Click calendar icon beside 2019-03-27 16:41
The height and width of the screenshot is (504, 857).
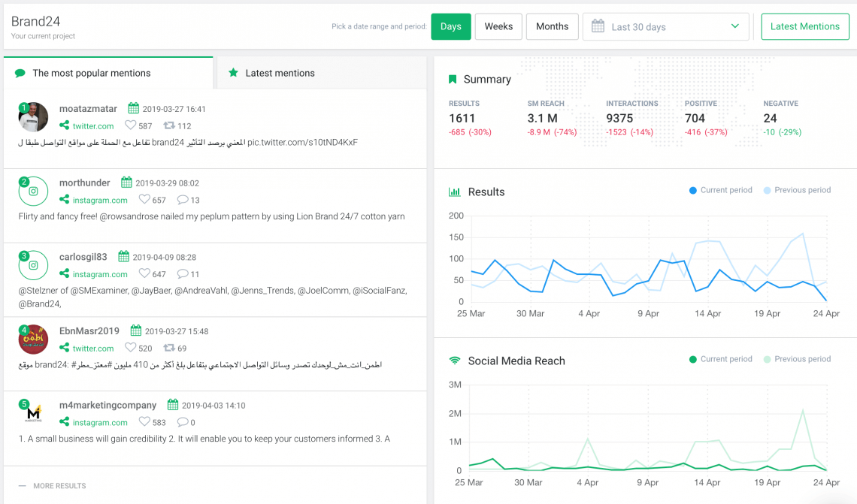[x=133, y=108]
